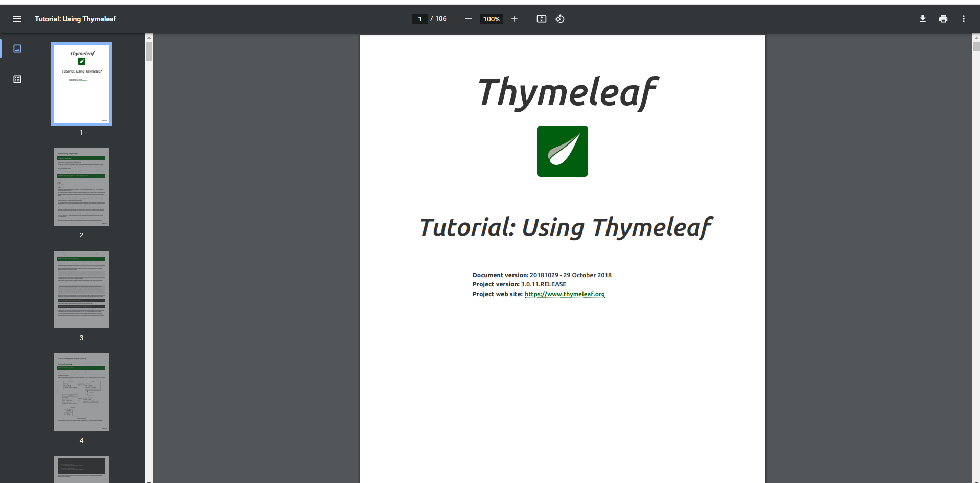Zoom in on the PDF document
980x483 pixels.
514,19
